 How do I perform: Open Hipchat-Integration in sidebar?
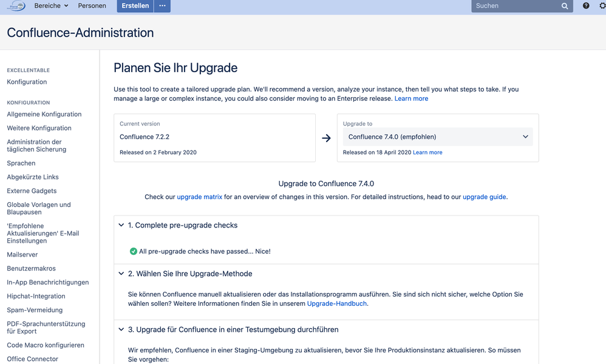click(x=36, y=297)
